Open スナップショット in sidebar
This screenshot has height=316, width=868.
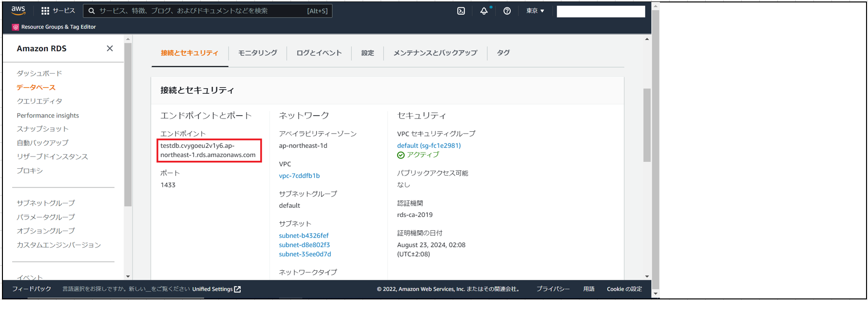click(x=43, y=129)
